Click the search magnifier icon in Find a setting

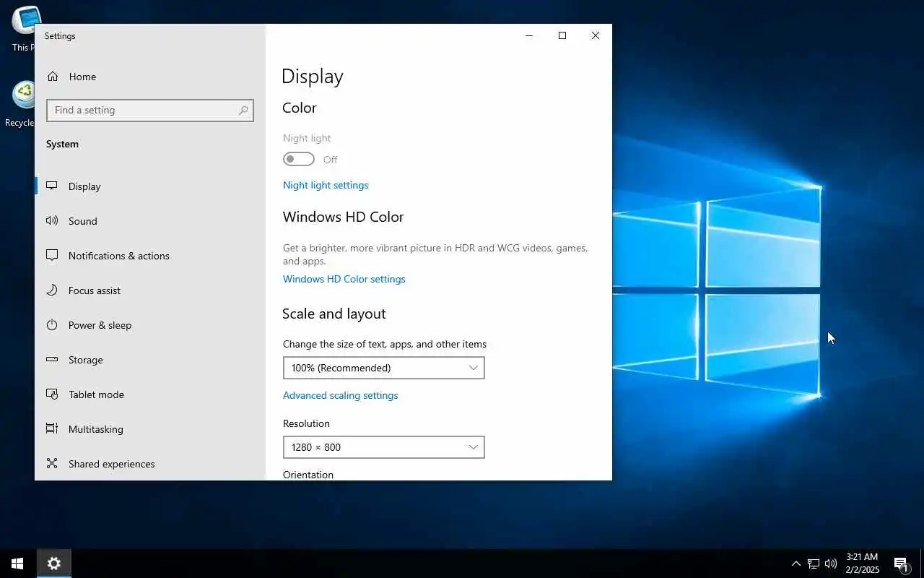click(243, 110)
